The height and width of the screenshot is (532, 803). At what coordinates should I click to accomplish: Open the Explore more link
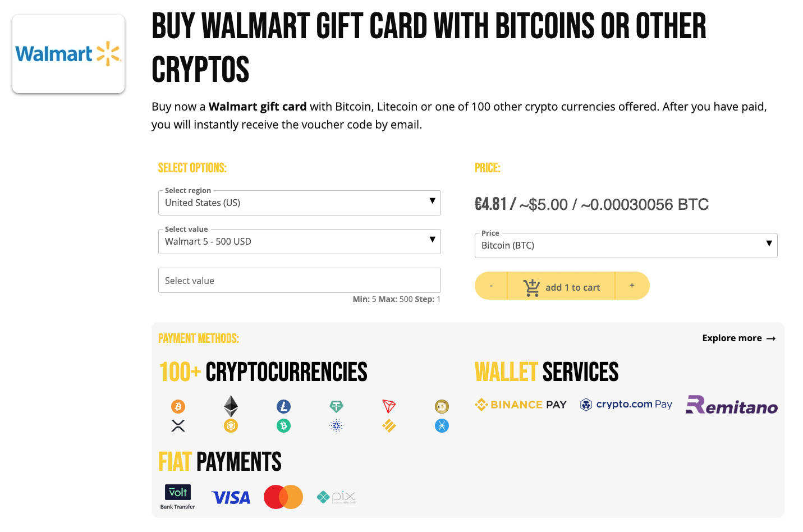[738, 338]
